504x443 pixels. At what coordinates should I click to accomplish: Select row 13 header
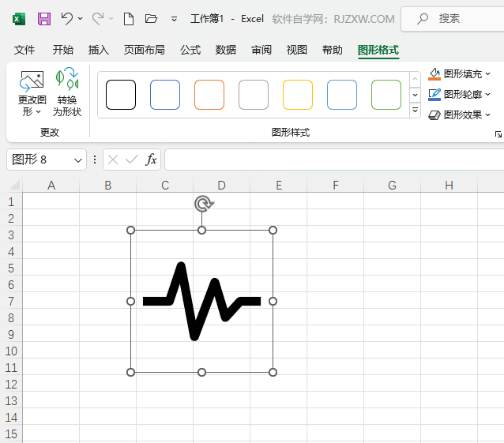point(11,401)
